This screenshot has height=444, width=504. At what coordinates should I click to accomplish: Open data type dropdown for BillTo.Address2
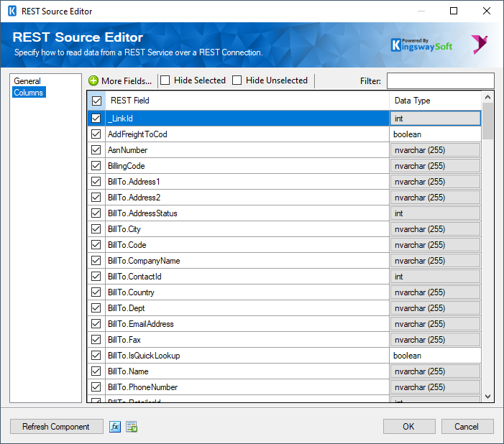pos(435,198)
